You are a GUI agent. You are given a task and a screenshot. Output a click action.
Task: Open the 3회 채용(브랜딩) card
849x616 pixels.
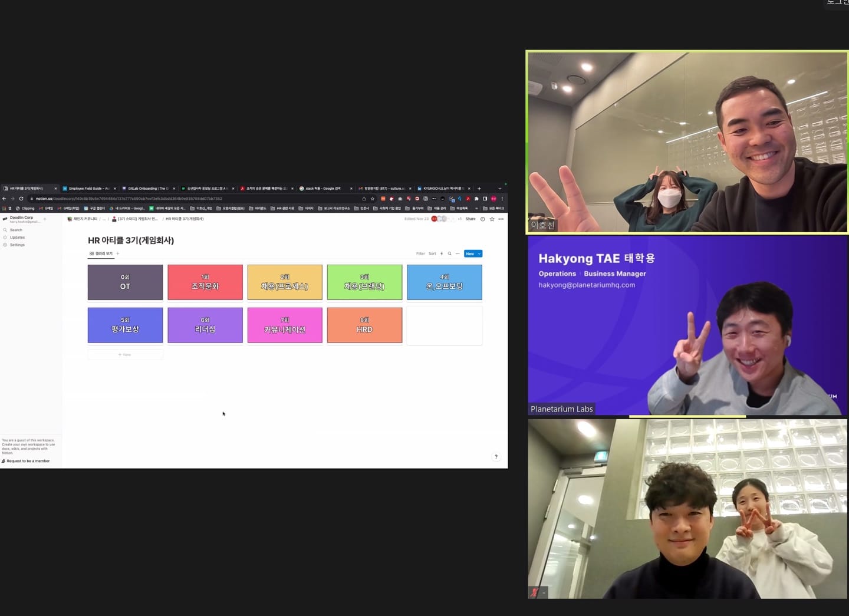(364, 282)
